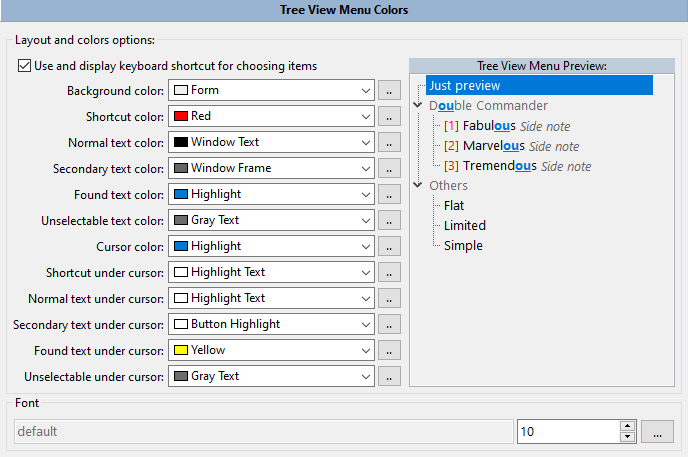Click the font size input field
Image resolution: width=688 pixels, height=457 pixels.
pyautogui.click(x=567, y=432)
